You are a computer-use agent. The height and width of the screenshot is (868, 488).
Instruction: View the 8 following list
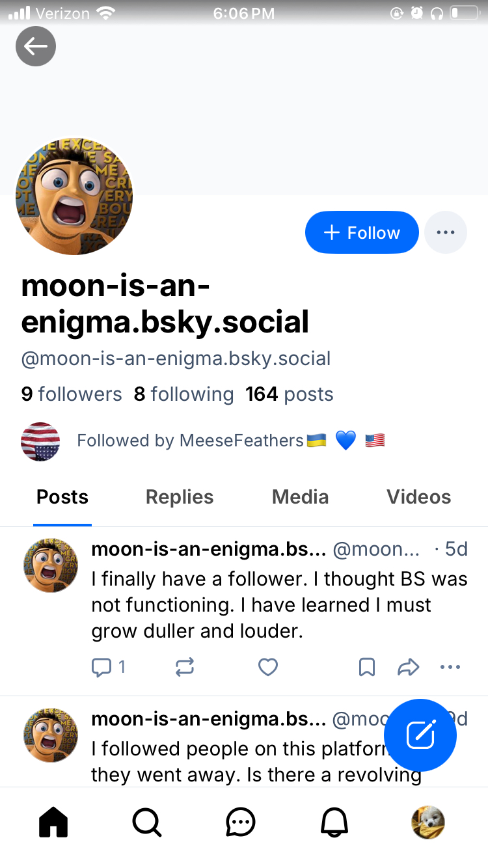point(183,394)
